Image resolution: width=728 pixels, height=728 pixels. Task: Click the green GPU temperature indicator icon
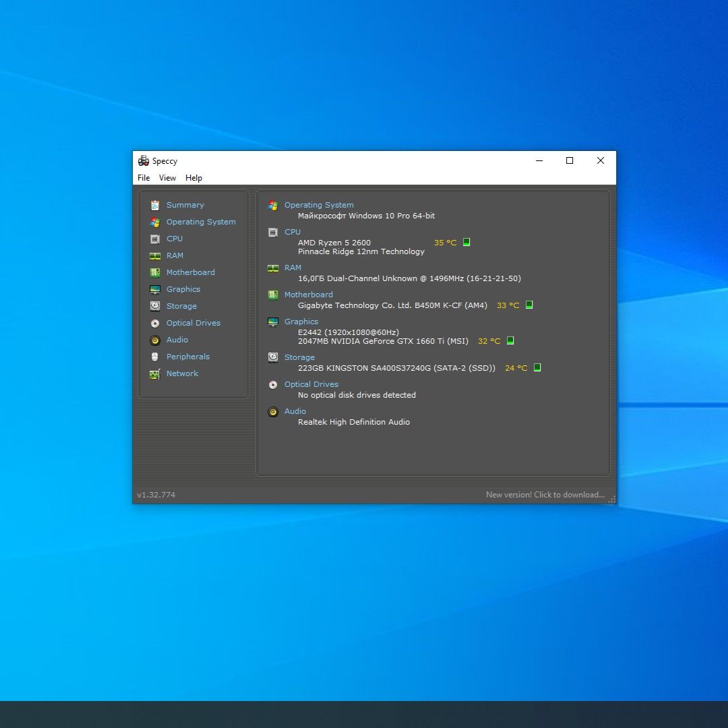pos(510,340)
